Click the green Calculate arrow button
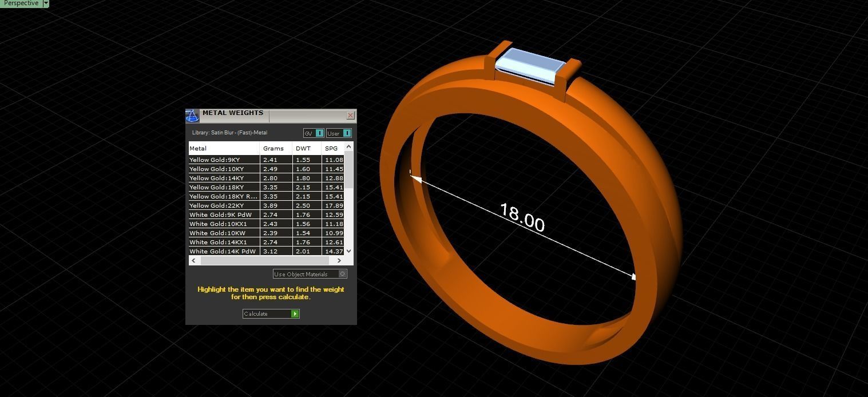This screenshot has height=397, width=868. tap(295, 313)
